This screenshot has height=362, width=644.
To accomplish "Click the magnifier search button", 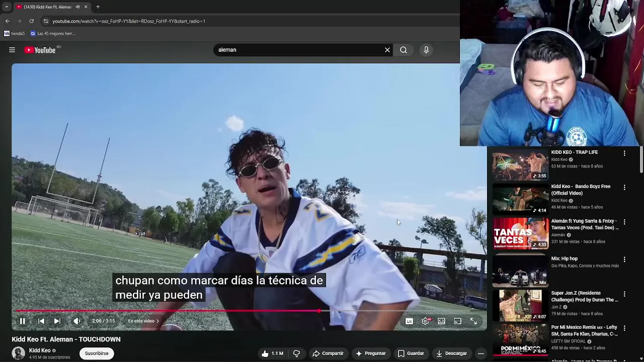I will point(404,50).
